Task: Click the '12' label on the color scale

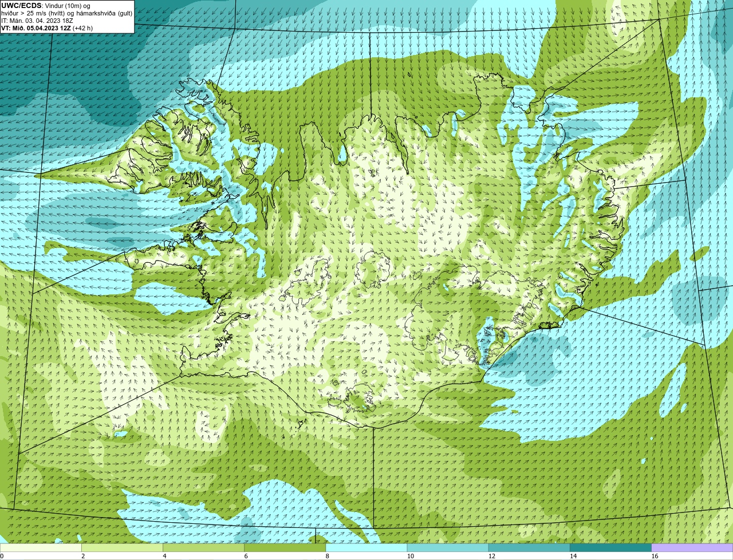Action: click(x=491, y=556)
